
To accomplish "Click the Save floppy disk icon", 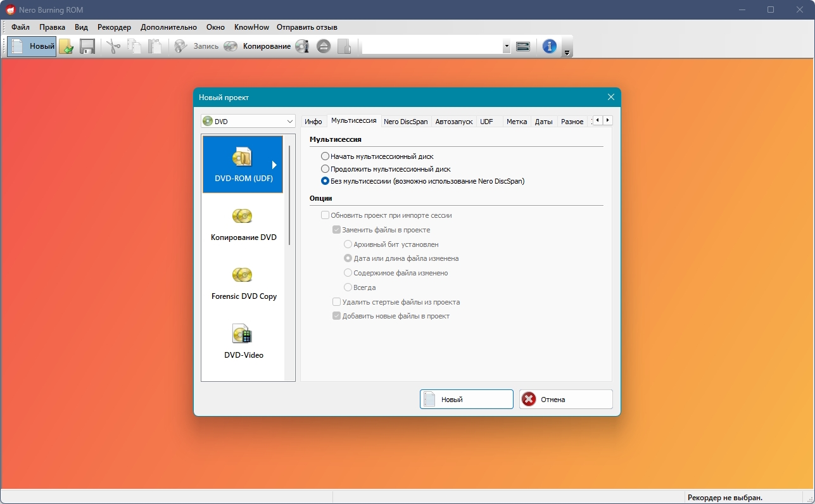I will click(x=87, y=46).
